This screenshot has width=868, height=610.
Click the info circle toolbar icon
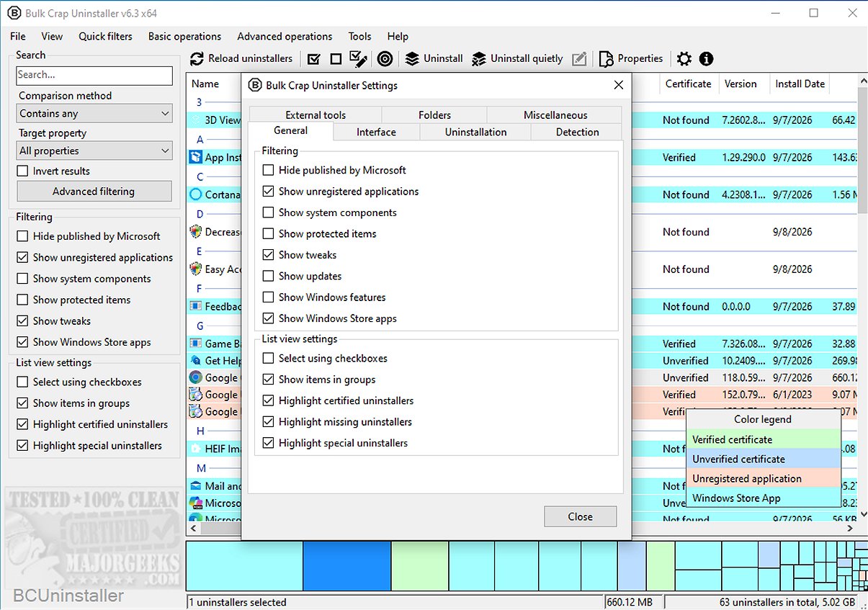(x=706, y=59)
